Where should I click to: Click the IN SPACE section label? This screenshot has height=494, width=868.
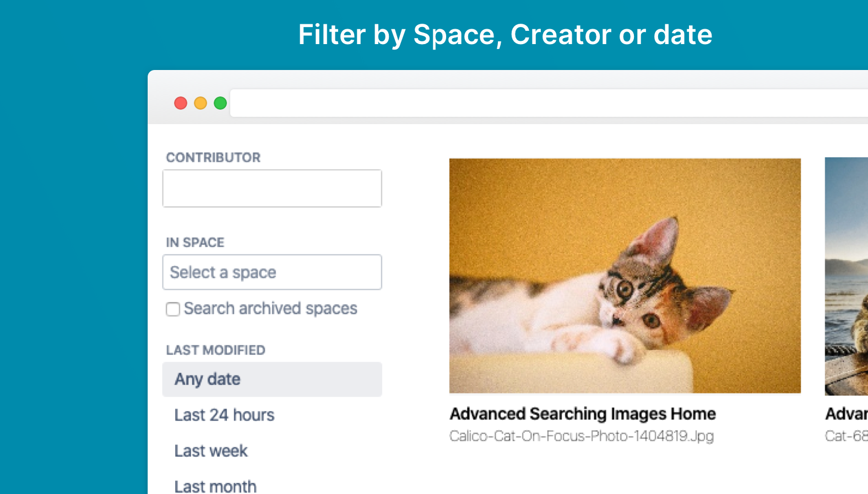click(195, 242)
